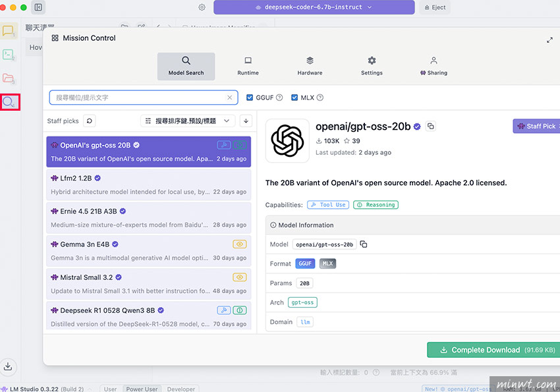Click star rating icon showing 39
The width and height of the screenshot is (560, 392).
[347, 141]
